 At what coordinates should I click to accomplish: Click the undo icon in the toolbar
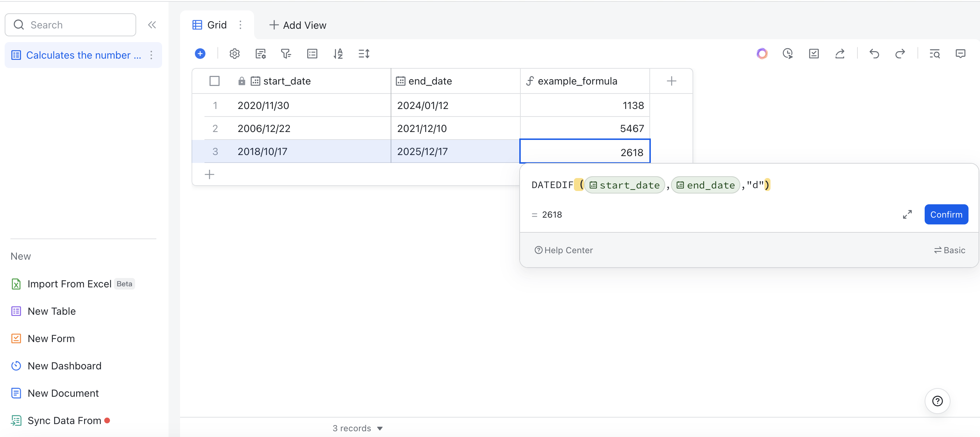(874, 54)
